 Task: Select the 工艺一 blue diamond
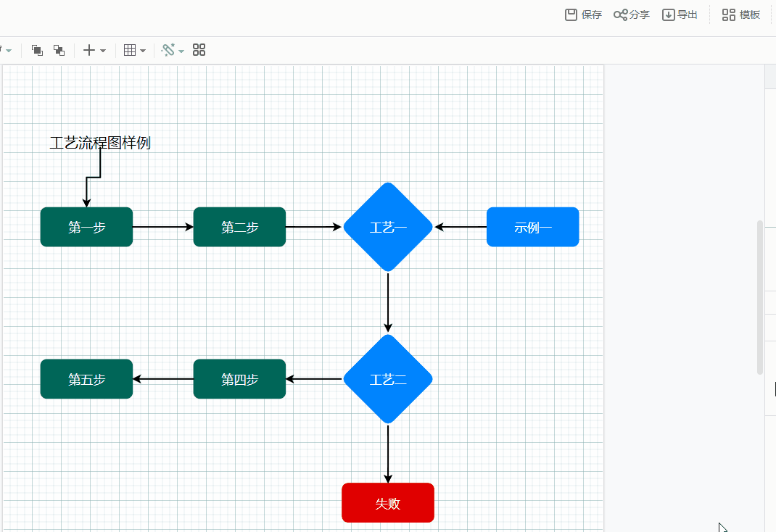pos(388,227)
